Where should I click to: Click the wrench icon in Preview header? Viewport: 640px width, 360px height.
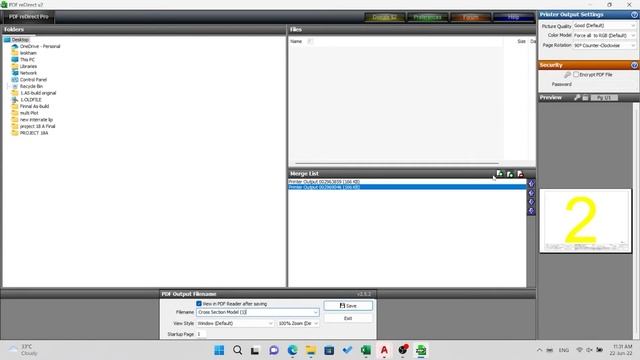(x=577, y=98)
